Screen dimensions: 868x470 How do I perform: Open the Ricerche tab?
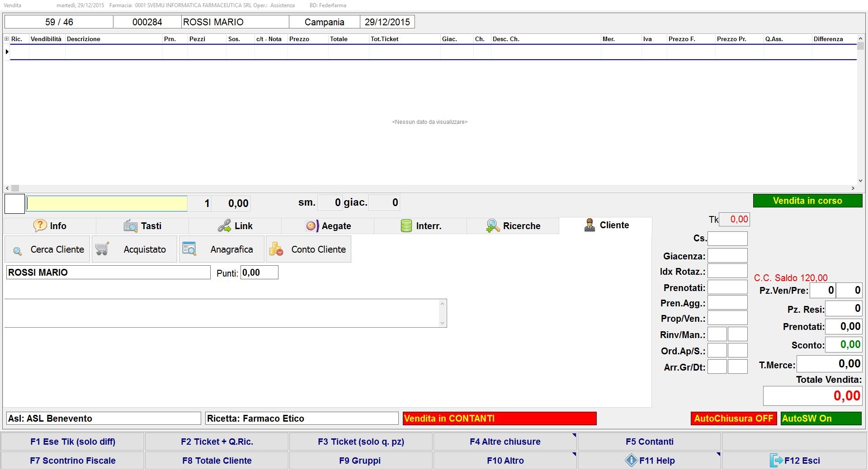(x=513, y=226)
